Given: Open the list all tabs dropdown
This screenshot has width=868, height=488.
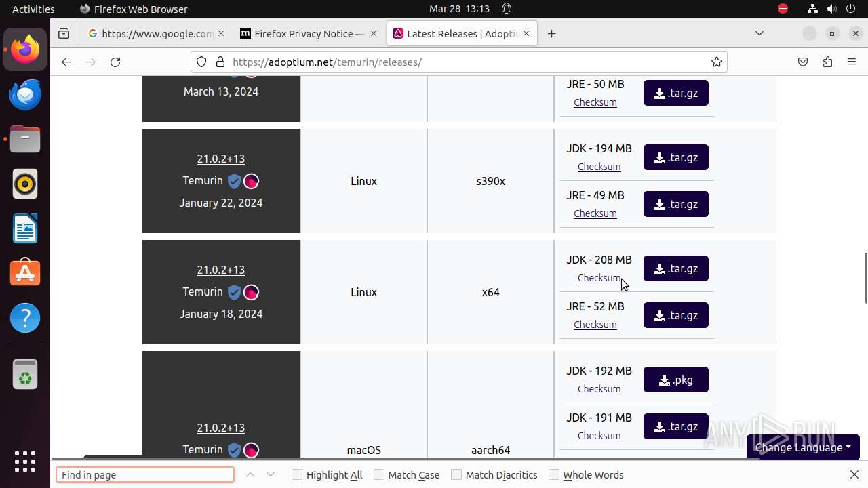Looking at the screenshot, I should click(759, 33).
